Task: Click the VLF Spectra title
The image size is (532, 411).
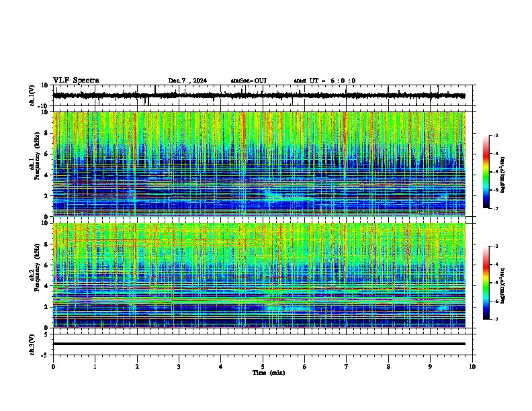Action: point(76,81)
